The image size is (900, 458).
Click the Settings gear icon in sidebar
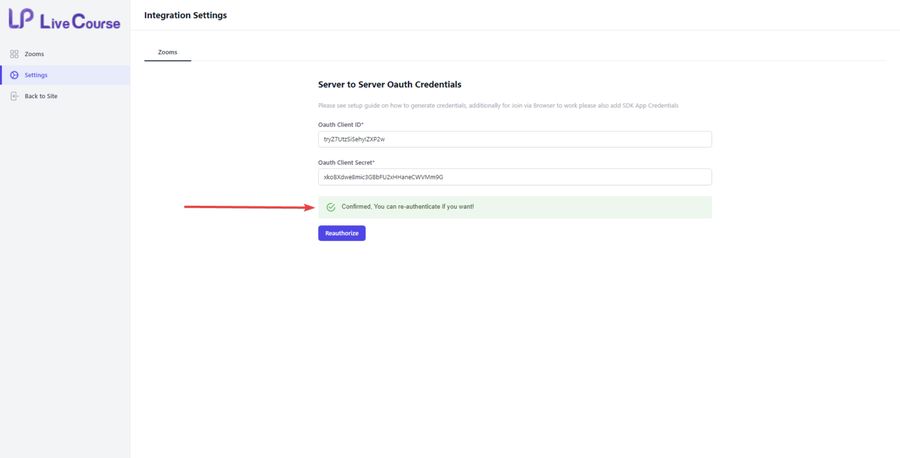tap(14, 75)
